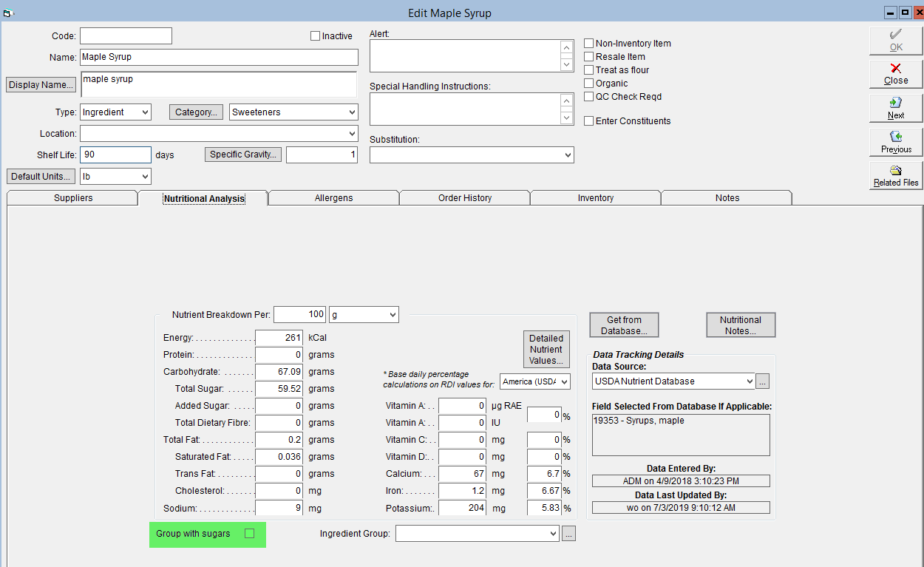Switch to the Order History tab

[x=465, y=198]
